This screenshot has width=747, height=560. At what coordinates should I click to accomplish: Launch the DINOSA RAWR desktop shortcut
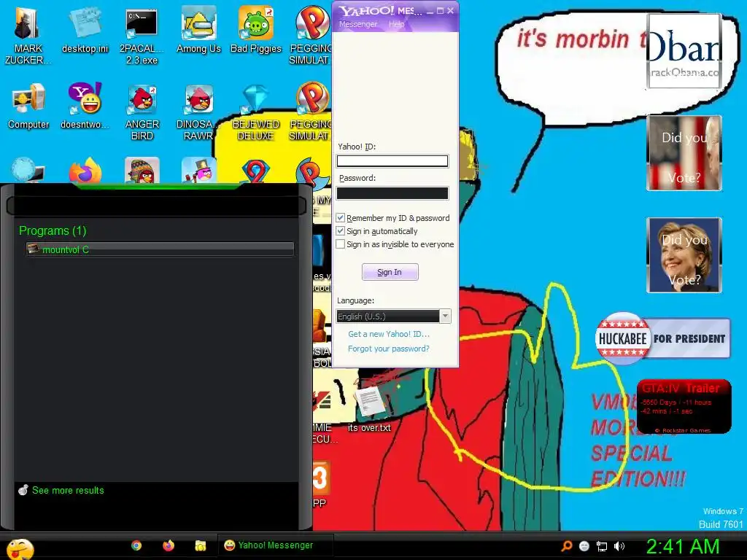198,111
